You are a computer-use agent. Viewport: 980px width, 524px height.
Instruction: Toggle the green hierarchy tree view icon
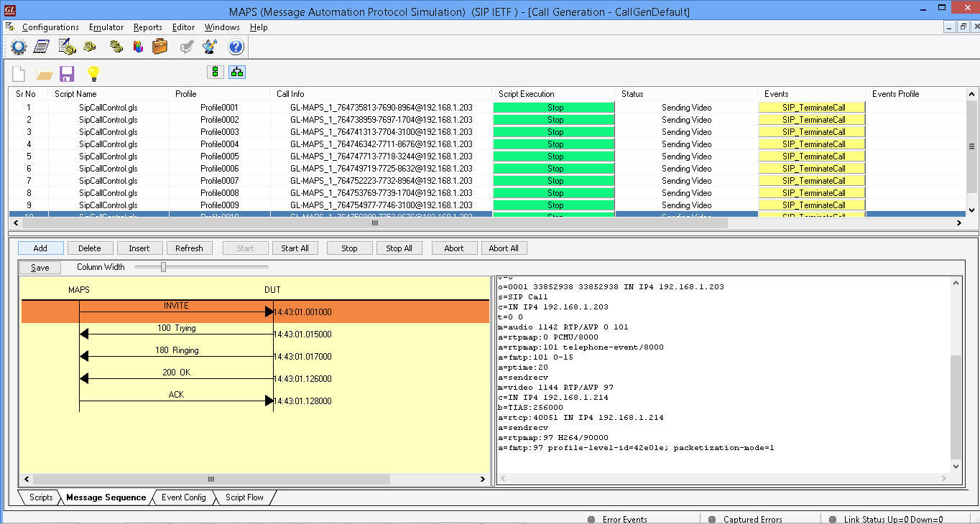237,72
